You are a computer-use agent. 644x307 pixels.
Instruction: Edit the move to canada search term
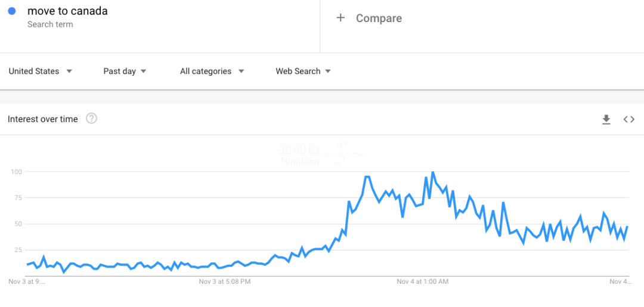coord(67,11)
